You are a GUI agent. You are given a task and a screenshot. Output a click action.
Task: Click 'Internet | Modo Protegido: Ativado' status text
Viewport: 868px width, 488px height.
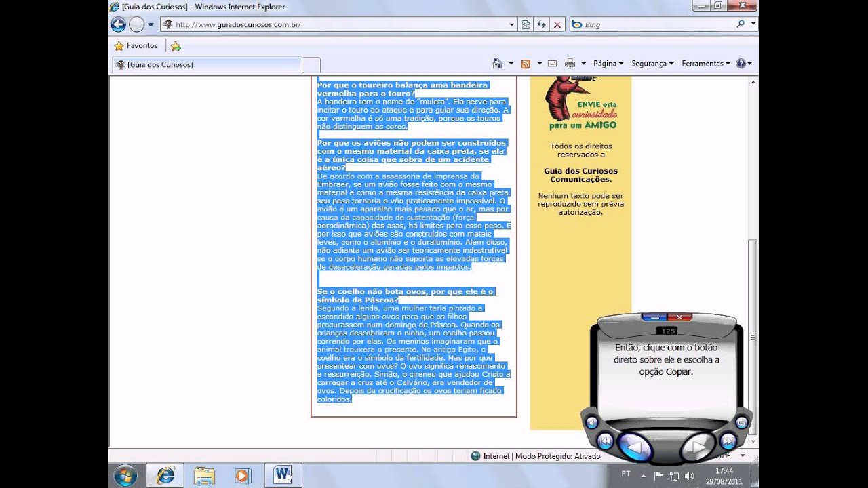tap(542, 456)
